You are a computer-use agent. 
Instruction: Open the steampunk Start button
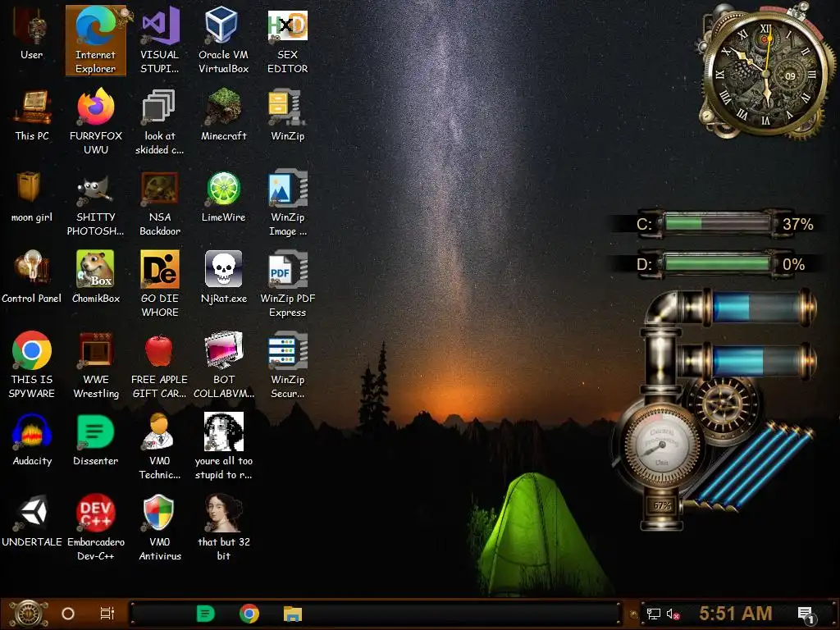click(28, 614)
